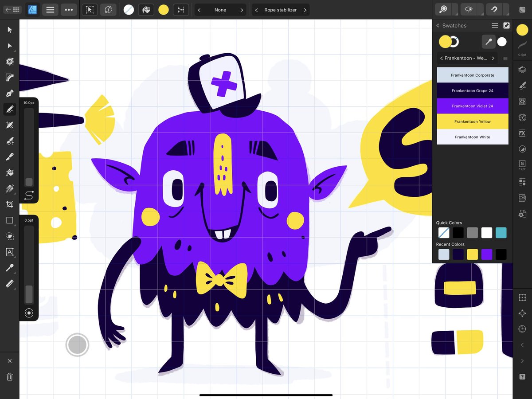Expand the None style selector
Screen dimensions: 532x399
pos(220,9)
